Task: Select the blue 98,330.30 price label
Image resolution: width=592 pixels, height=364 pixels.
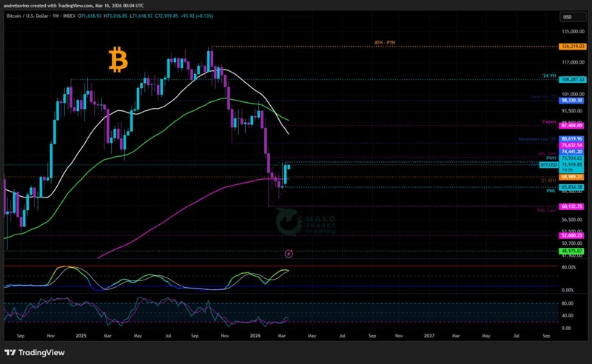Action: pos(573,101)
